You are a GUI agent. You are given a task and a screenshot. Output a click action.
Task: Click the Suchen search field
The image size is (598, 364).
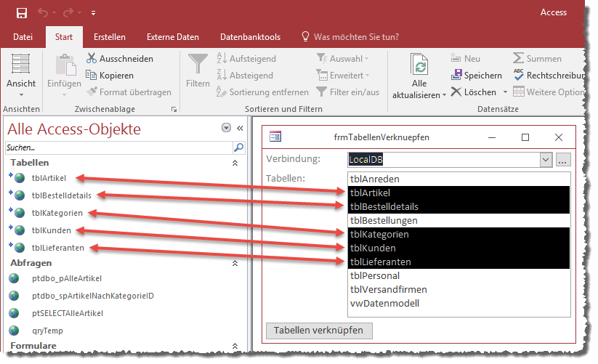pyautogui.click(x=116, y=147)
